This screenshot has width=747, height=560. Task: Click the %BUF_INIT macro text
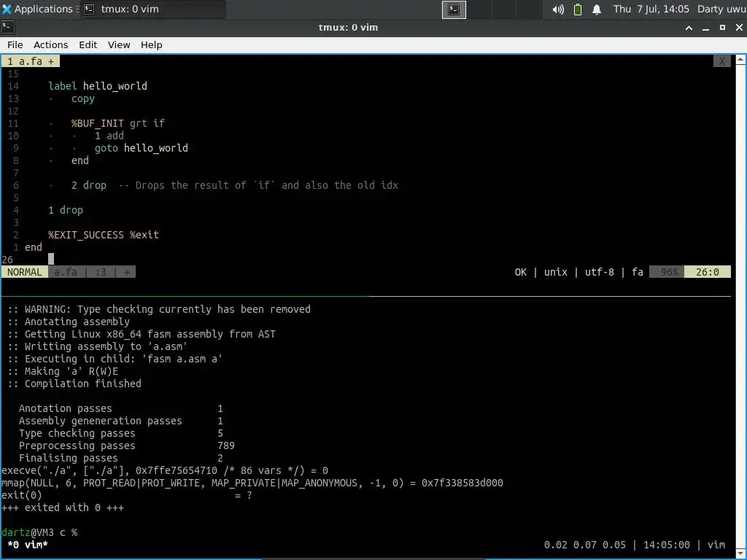click(97, 123)
